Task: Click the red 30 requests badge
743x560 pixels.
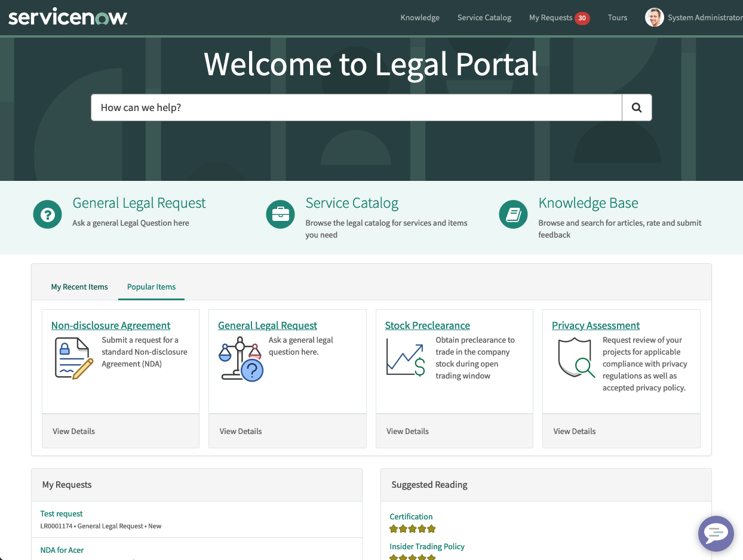Action: (x=582, y=19)
